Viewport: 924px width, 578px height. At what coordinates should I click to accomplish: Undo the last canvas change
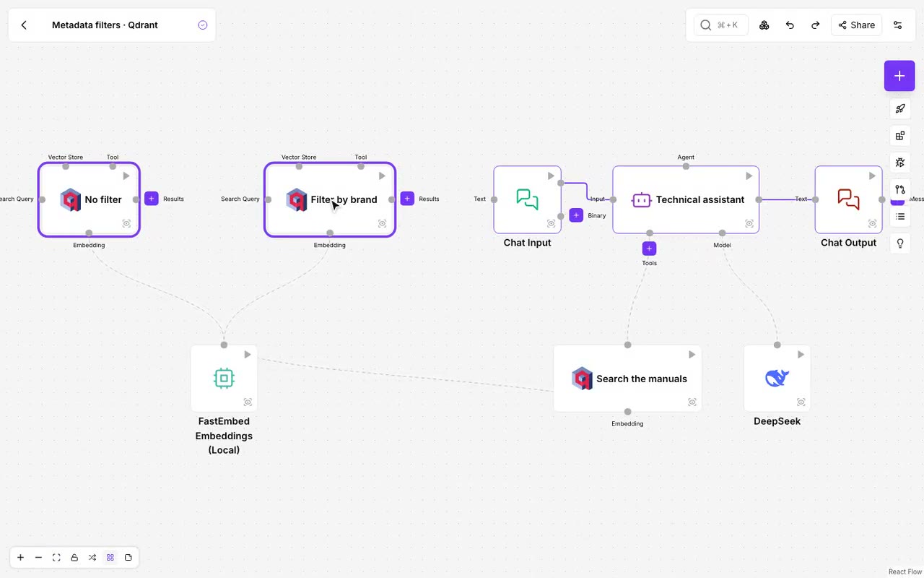[x=790, y=25]
